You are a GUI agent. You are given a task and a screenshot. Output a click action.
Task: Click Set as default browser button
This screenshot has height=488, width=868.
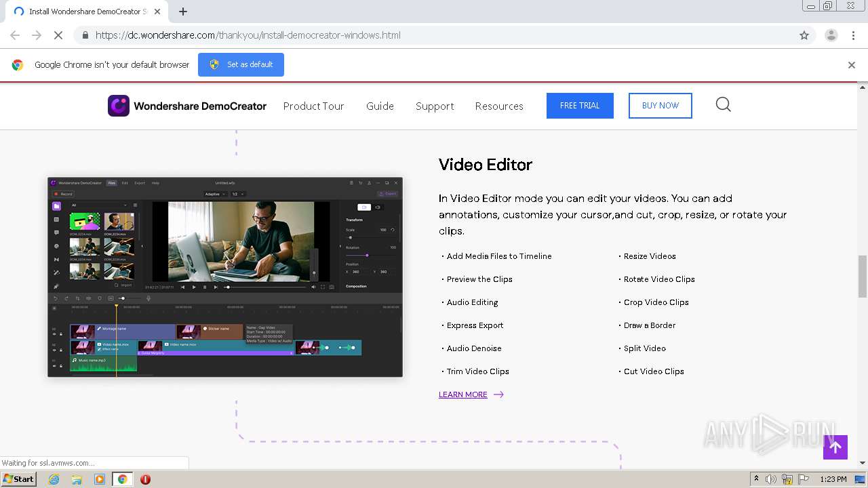coord(241,64)
